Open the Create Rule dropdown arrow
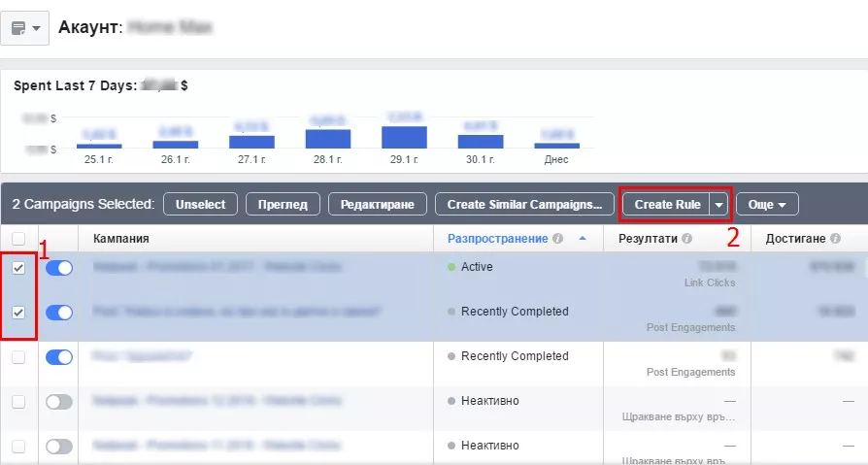 (x=718, y=204)
